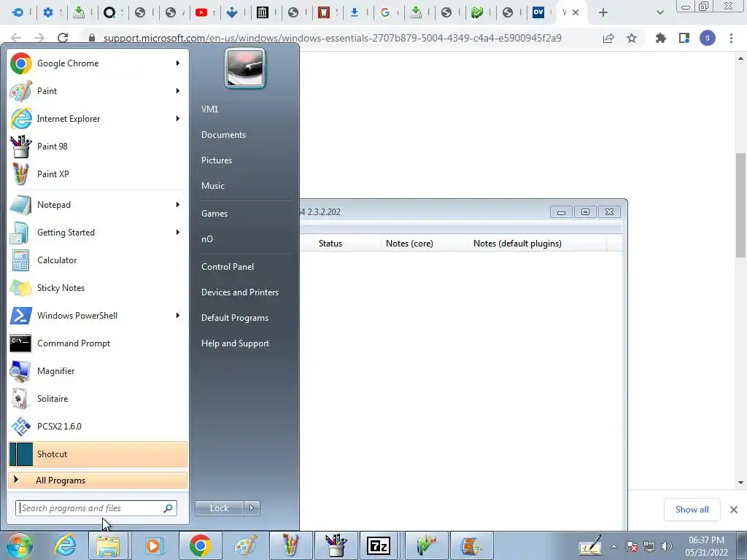This screenshot has width=747, height=560.
Task: Open the nO folder link
Action: point(206,239)
